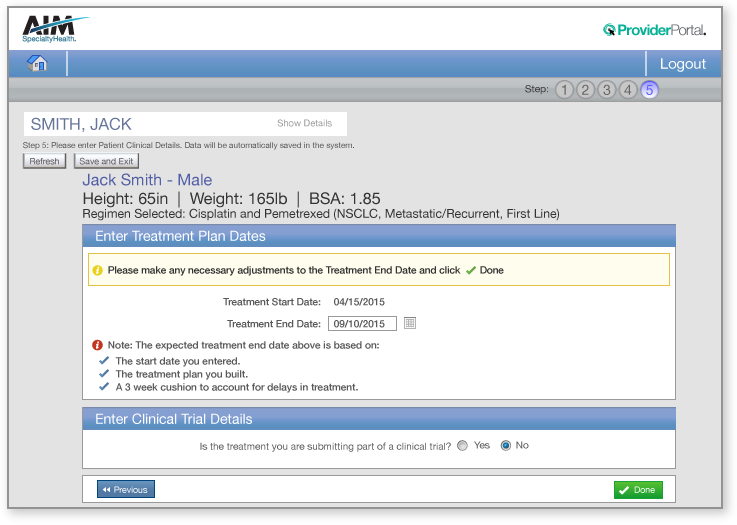Jump to step 4 circle
This screenshot has width=737, height=525.
click(627, 89)
